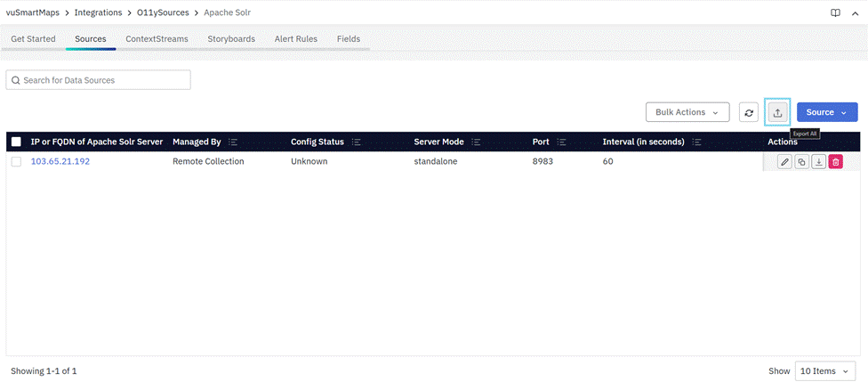Open Config Status column filter icon
Image resolution: width=868 pixels, height=390 pixels.
(356, 142)
